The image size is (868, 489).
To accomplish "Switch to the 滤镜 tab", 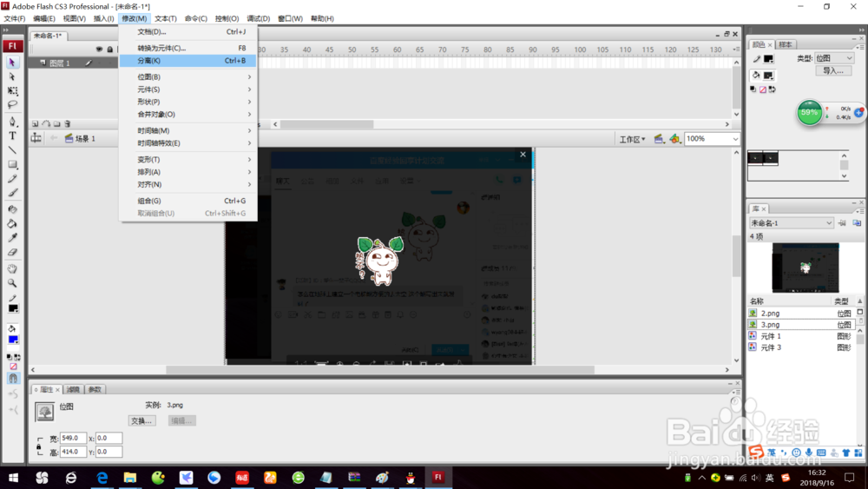I will tap(74, 389).
